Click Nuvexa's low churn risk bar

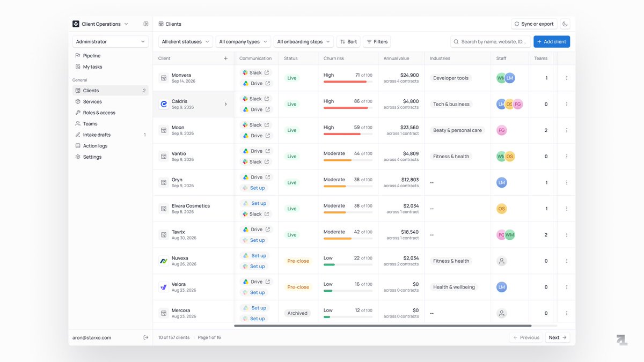pos(348,264)
